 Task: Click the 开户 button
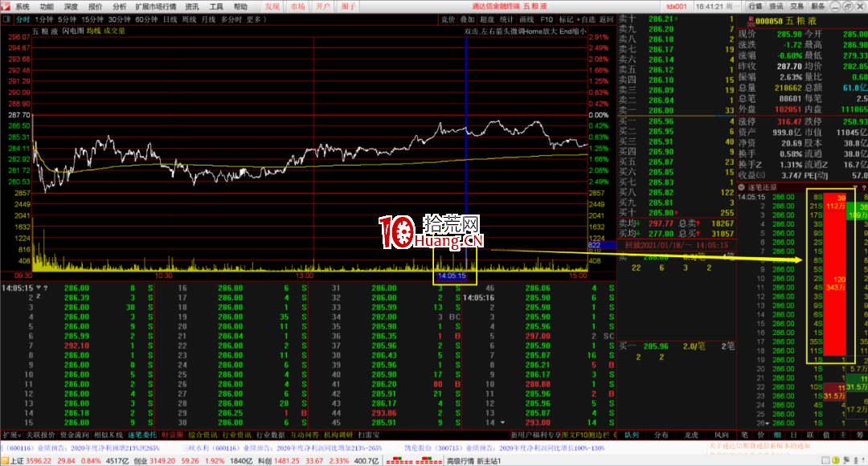point(323,6)
